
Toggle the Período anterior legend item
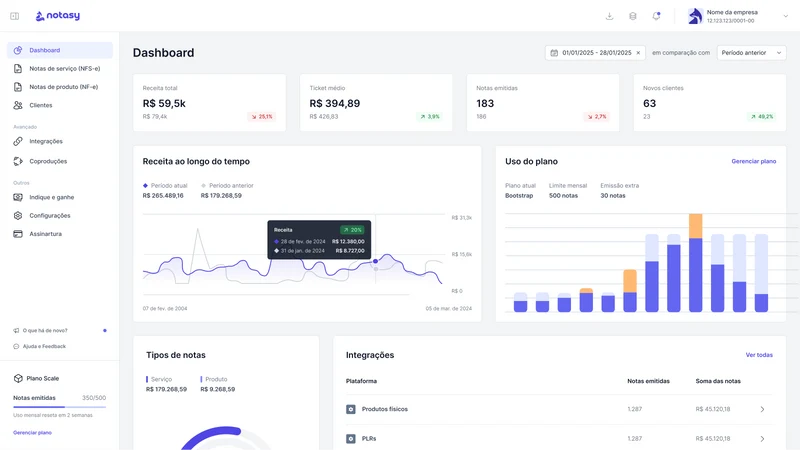coord(228,186)
